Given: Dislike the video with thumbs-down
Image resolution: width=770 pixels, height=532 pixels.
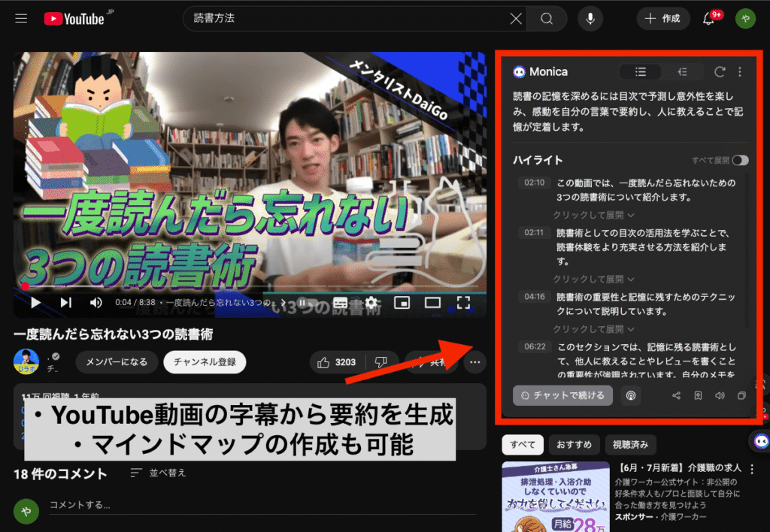Looking at the screenshot, I should pyautogui.click(x=381, y=362).
